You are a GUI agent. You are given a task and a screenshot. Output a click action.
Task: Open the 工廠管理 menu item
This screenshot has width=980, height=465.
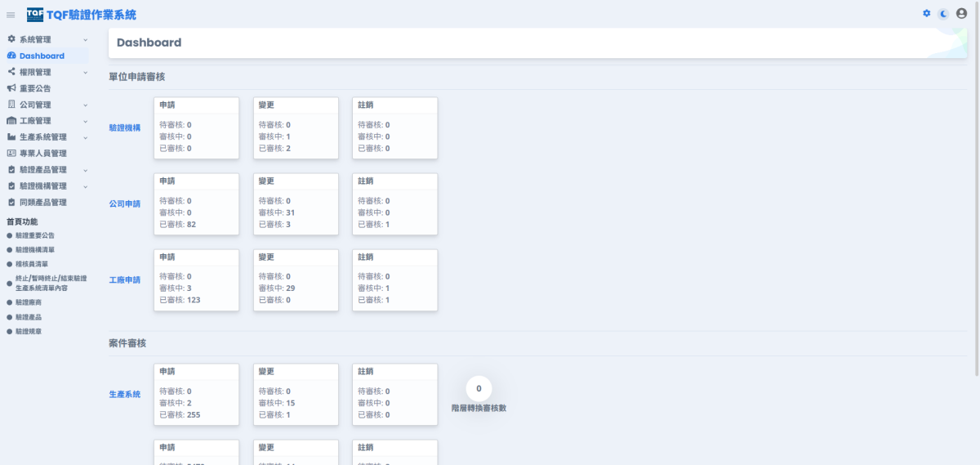[35, 121]
